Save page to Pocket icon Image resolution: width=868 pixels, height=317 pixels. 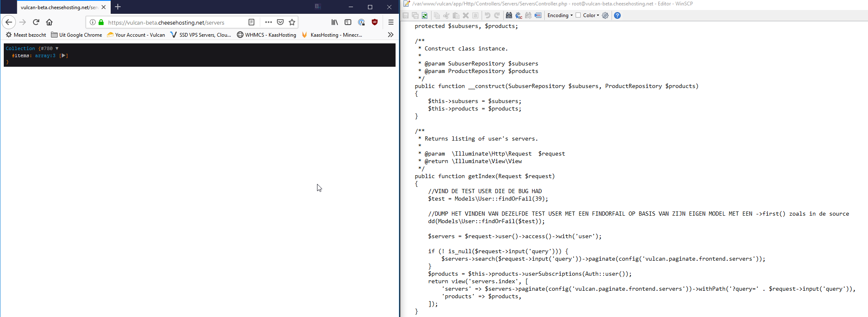[x=280, y=22]
